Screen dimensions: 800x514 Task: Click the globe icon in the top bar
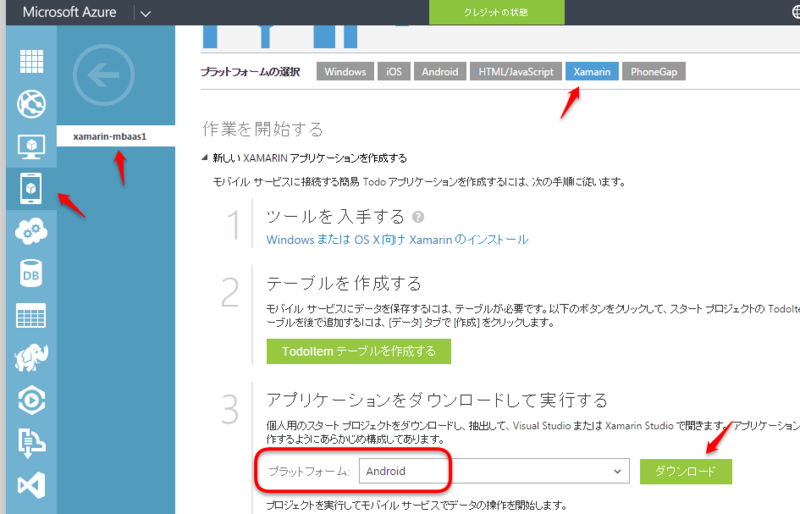pyautogui.click(x=795, y=12)
